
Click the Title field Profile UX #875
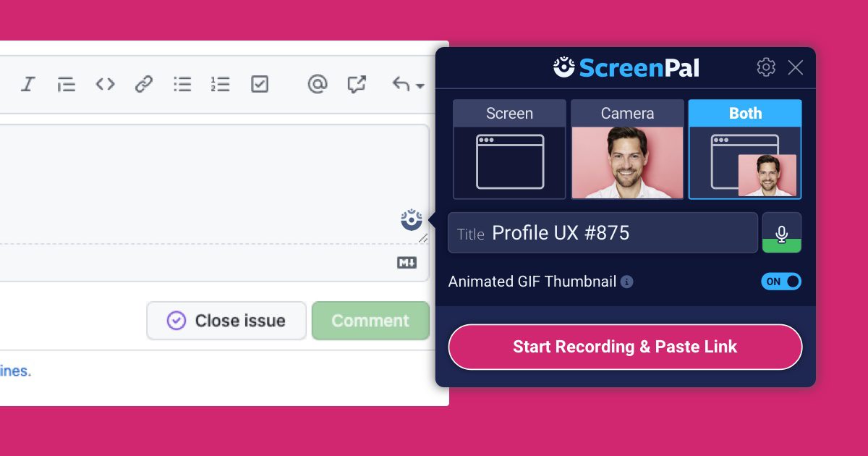(x=603, y=233)
